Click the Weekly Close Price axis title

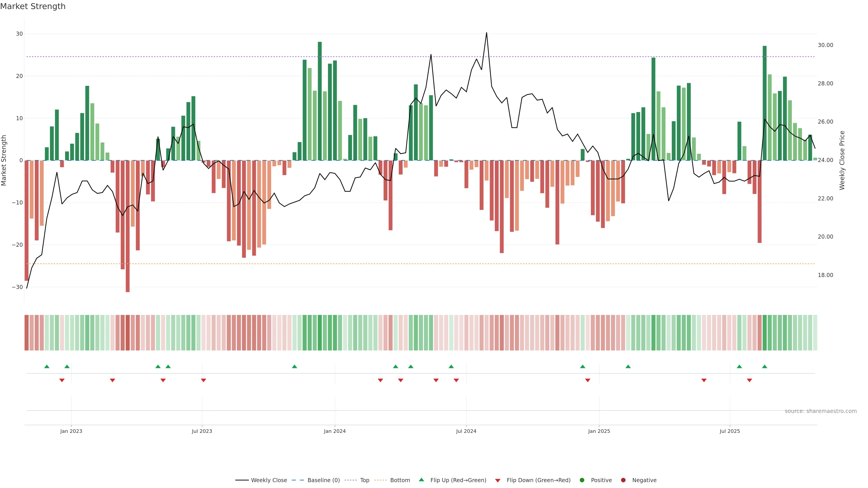[x=842, y=160]
